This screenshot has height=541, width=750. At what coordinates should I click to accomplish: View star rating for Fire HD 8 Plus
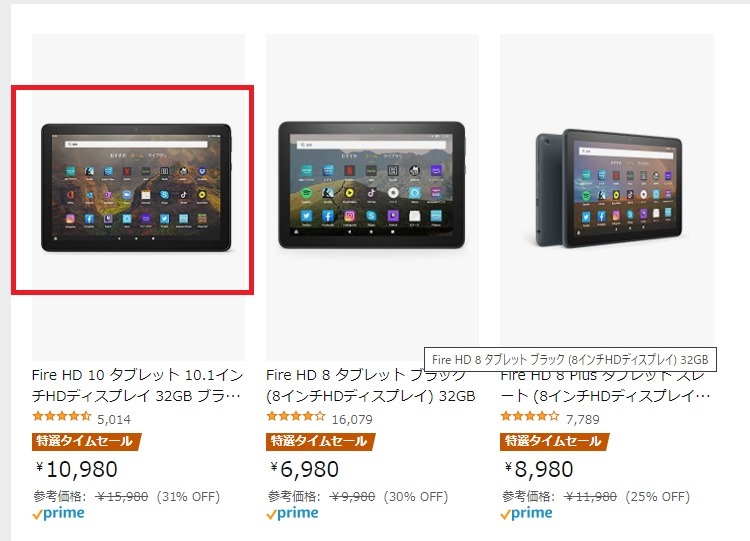[x=529, y=416]
